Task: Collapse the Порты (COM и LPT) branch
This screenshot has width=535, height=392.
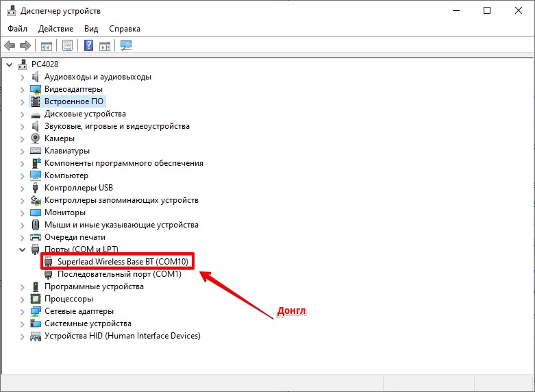Action: coord(22,249)
